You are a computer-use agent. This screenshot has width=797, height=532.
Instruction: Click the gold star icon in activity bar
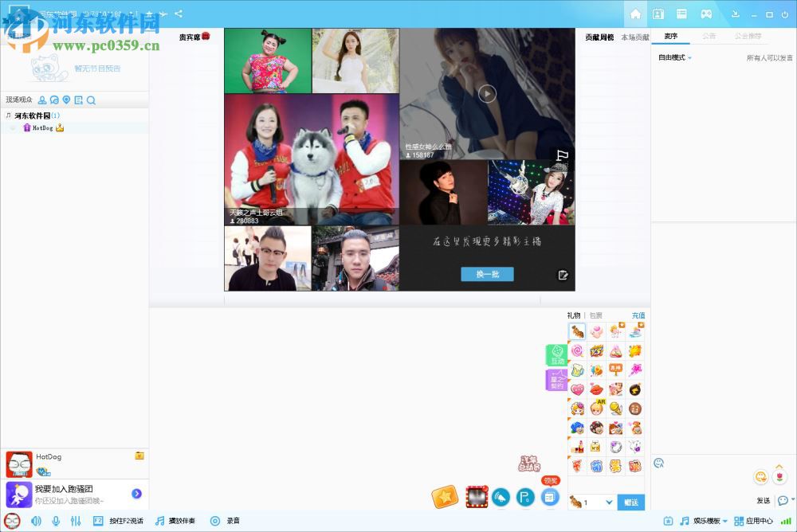click(x=445, y=497)
